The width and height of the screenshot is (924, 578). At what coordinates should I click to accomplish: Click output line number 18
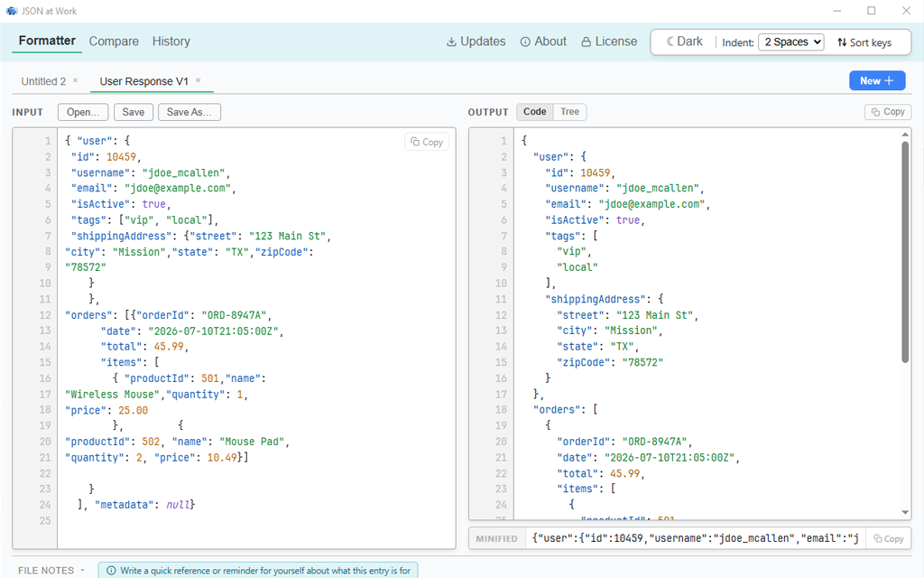coord(501,410)
